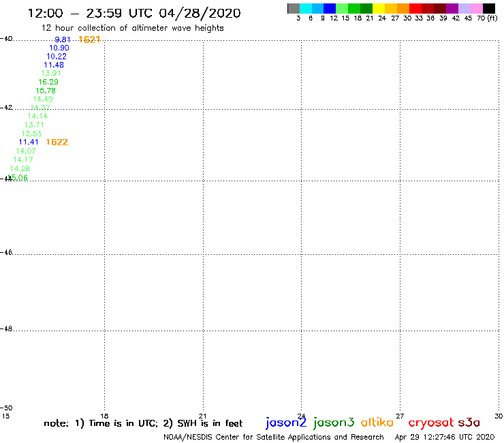Click the note about UTC time and SWH feet
Image resolution: width=504 pixels, height=443 pixels.
(143, 423)
